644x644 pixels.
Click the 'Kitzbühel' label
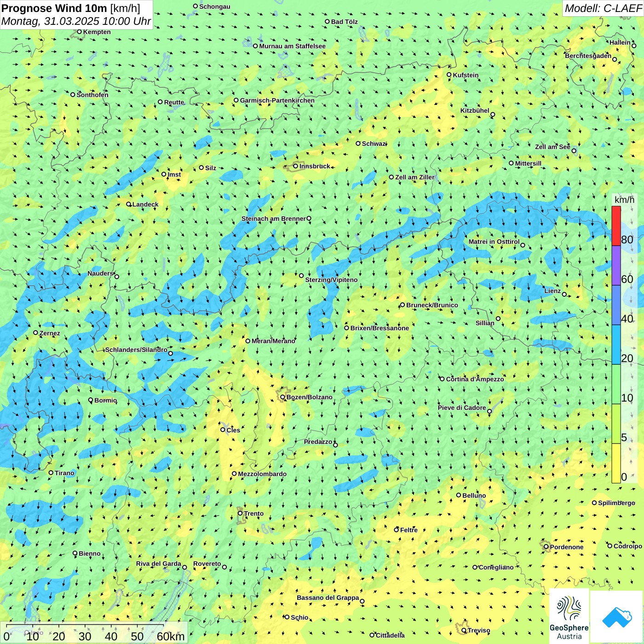(x=475, y=110)
